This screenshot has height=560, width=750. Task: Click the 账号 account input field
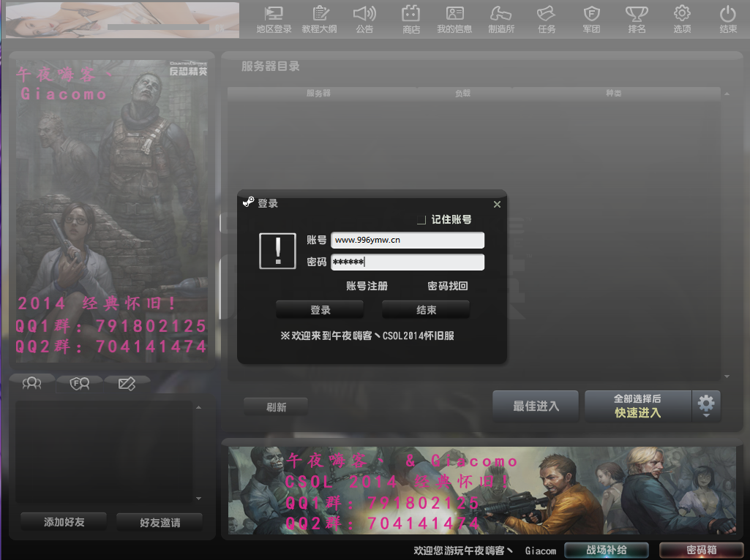click(x=408, y=240)
